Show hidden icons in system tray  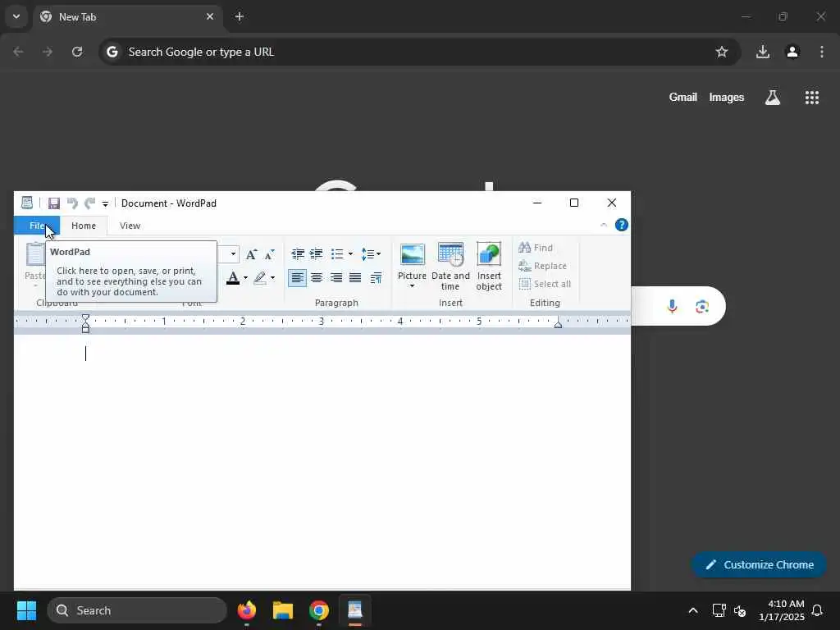[x=692, y=610]
